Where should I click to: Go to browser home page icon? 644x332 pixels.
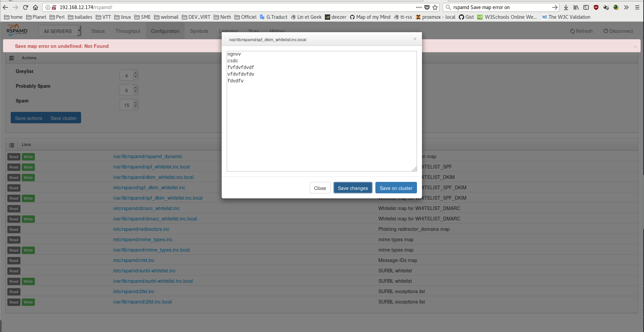click(35, 7)
